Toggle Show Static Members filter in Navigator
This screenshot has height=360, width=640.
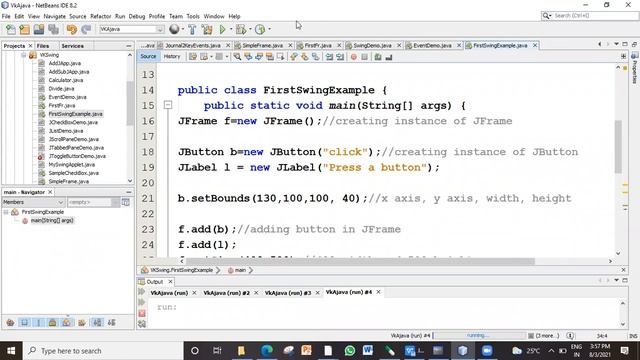39,322
